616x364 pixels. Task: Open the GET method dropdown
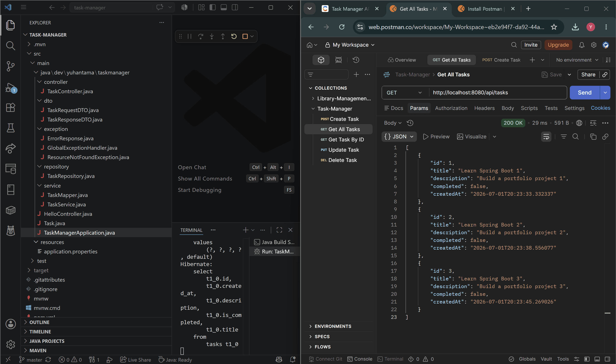pos(405,92)
